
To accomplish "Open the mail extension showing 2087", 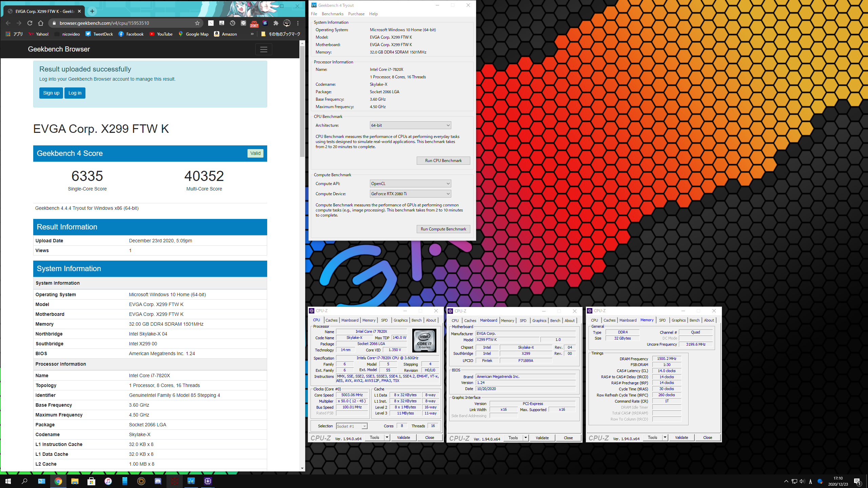I will [x=254, y=23].
